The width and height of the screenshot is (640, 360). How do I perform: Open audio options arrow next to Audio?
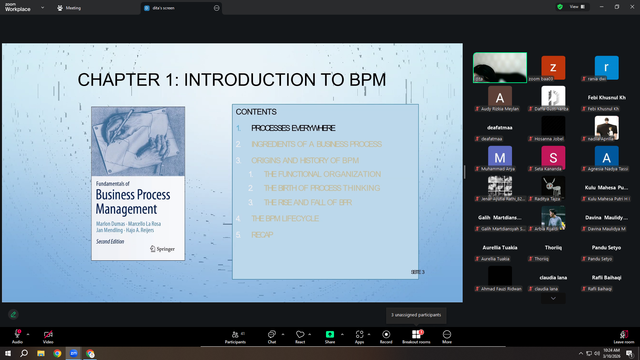(28, 334)
